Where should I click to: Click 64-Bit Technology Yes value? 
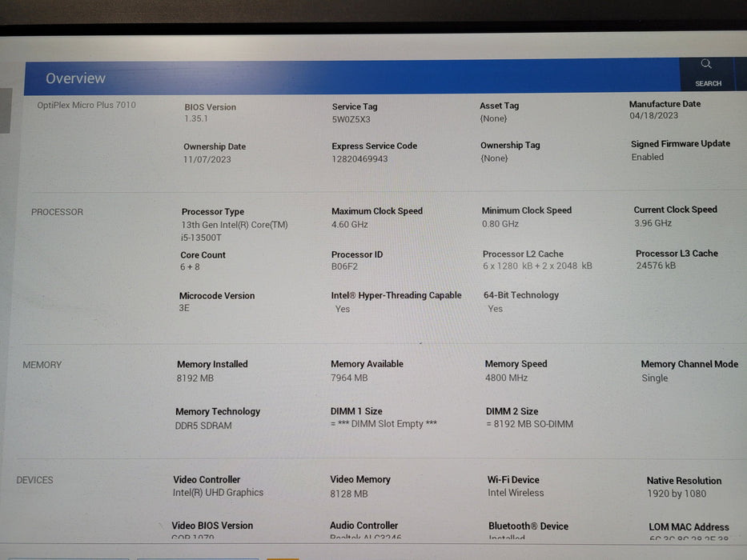pos(495,309)
